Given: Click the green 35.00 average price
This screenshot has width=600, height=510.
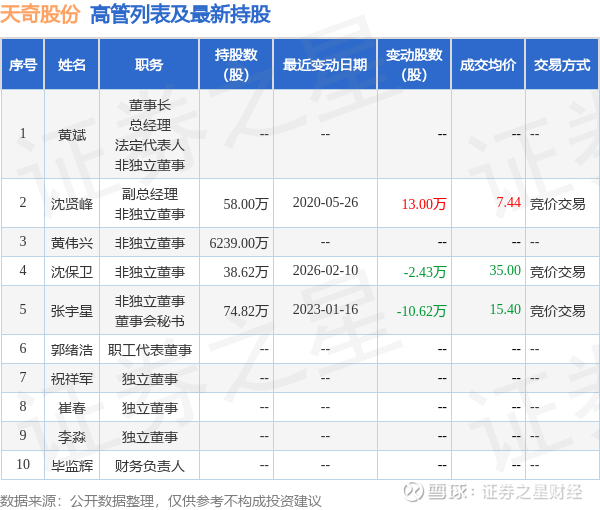Looking at the screenshot, I should [x=505, y=270].
